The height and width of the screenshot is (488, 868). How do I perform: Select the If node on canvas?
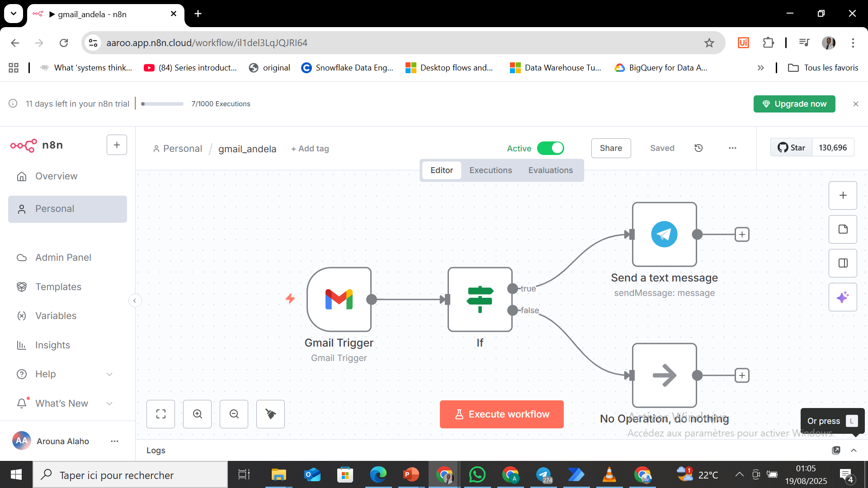480,299
